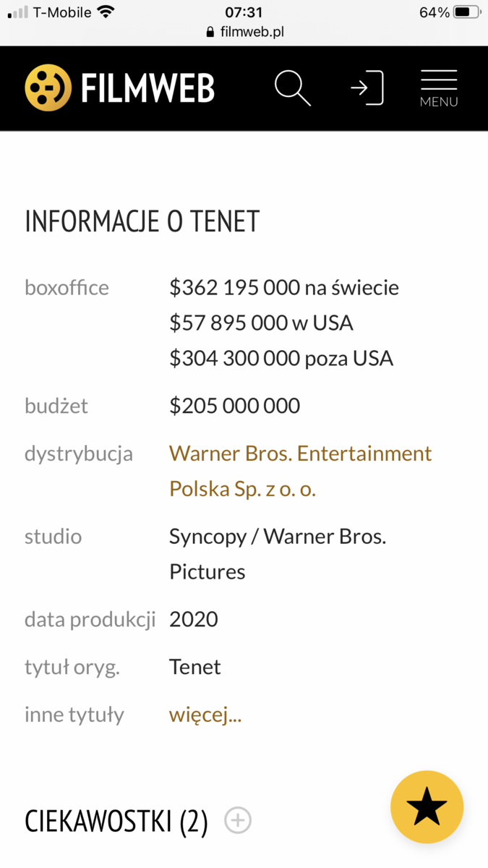Tap the Wi-Fi status icon

pos(106,12)
